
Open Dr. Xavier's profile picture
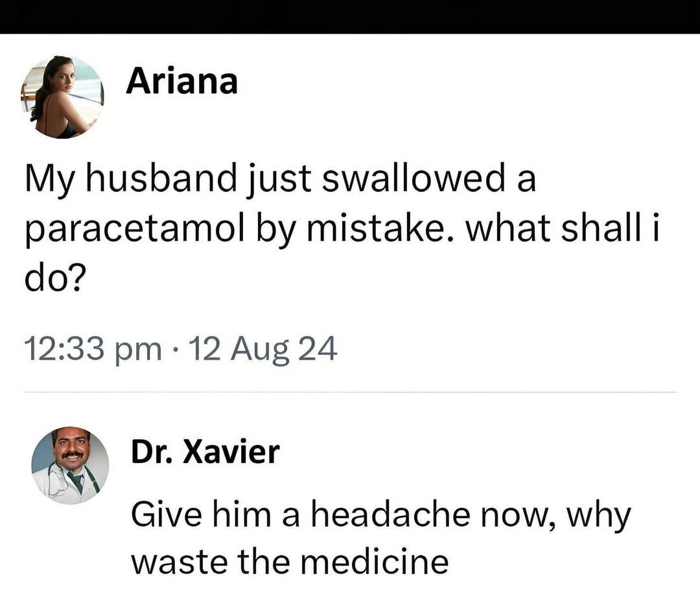(70, 465)
